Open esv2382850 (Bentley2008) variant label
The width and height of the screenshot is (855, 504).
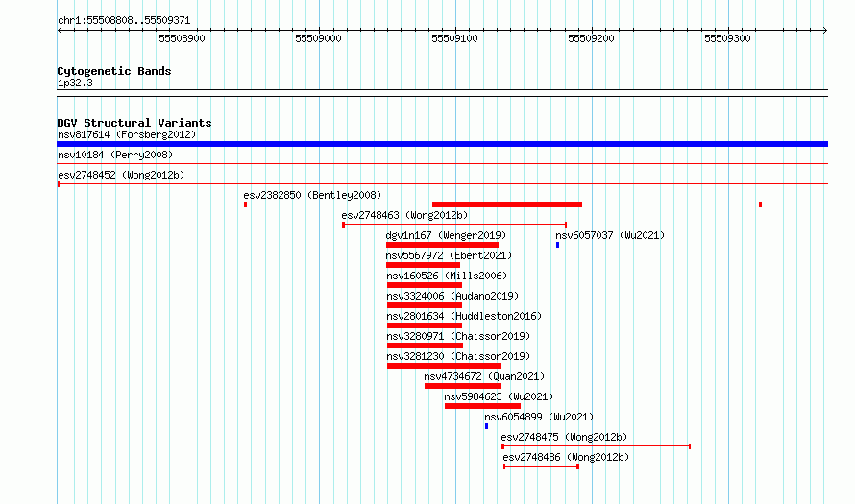312,195
